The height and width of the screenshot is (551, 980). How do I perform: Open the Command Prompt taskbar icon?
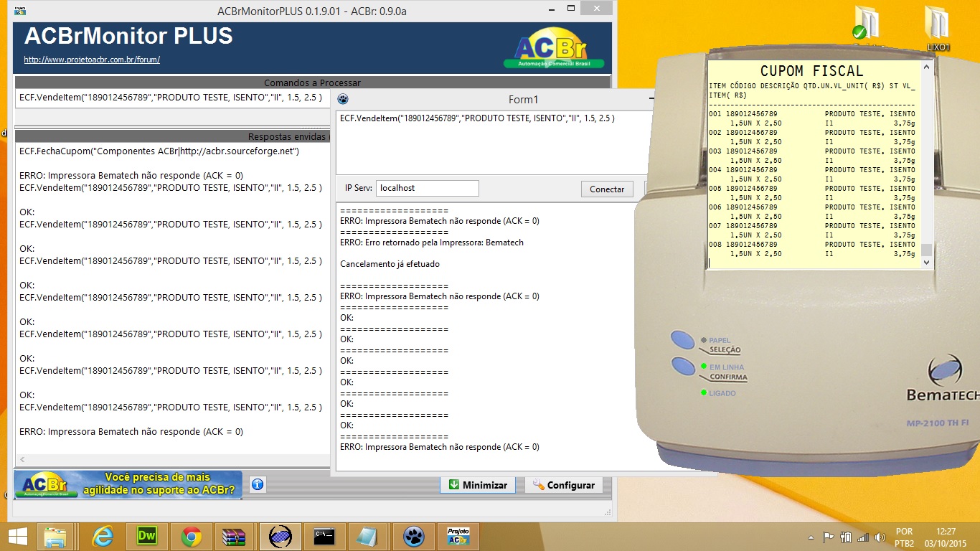(324, 537)
